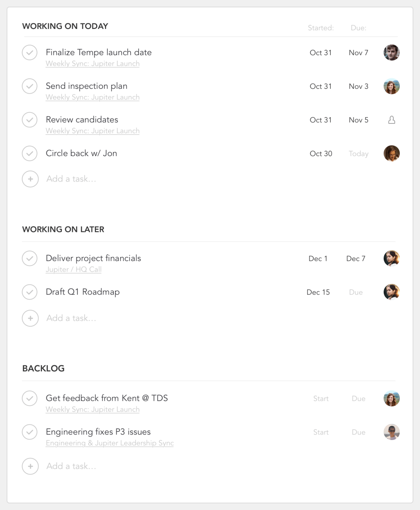
Task: Click the plus icon under Working on Today
Action: click(30, 179)
